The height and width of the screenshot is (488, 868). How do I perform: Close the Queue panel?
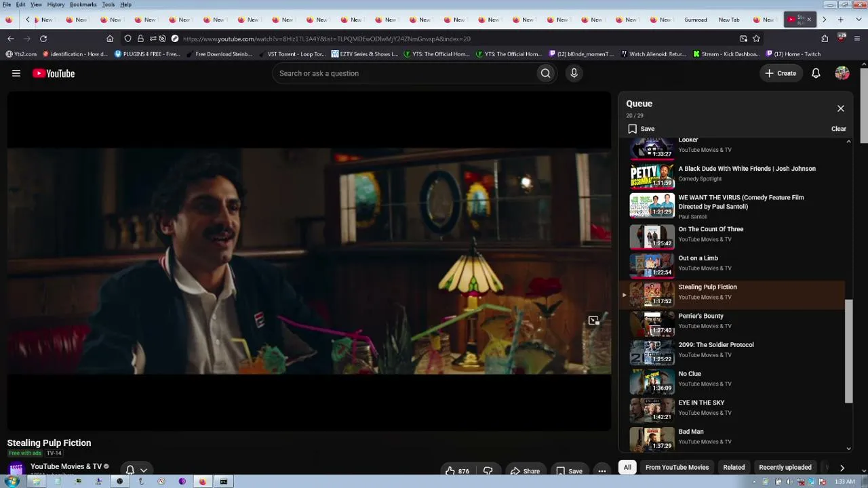click(x=840, y=108)
